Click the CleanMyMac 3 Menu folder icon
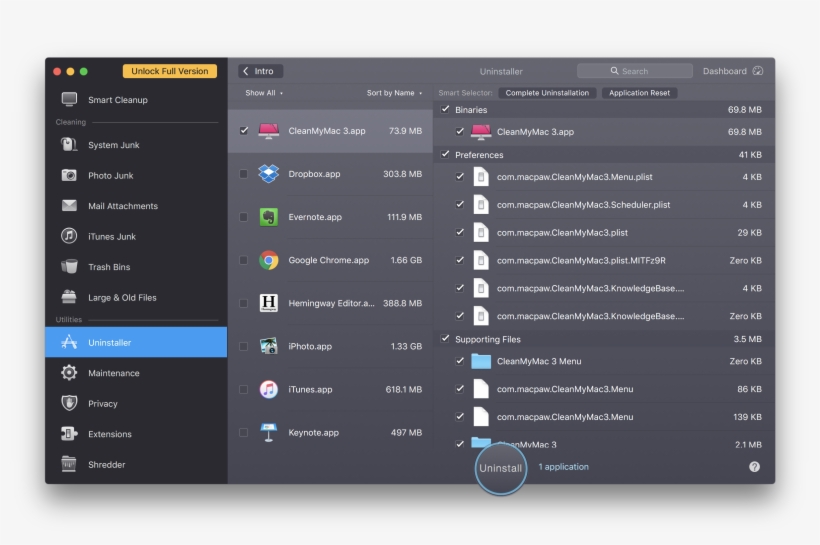This screenshot has width=820, height=545. click(481, 361)
